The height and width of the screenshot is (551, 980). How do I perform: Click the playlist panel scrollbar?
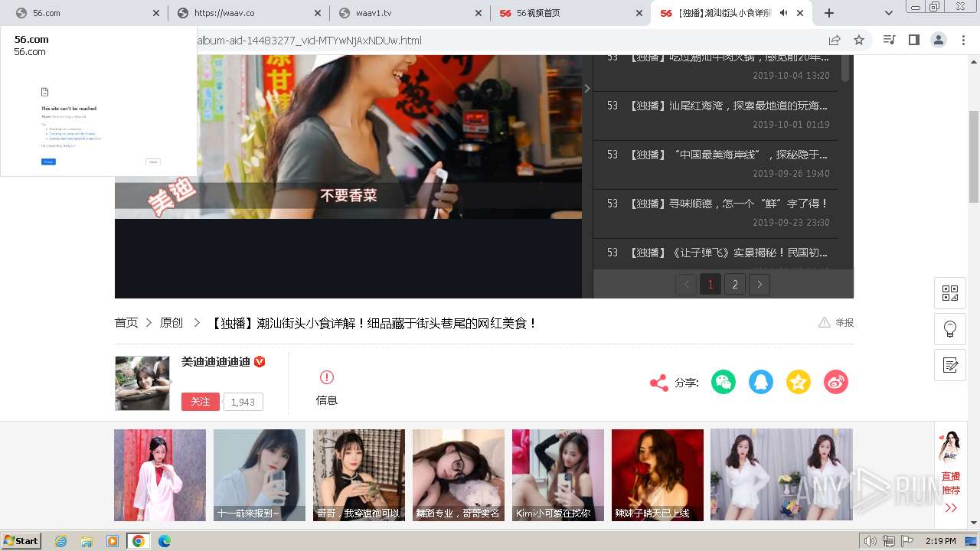tap(845, 67)
